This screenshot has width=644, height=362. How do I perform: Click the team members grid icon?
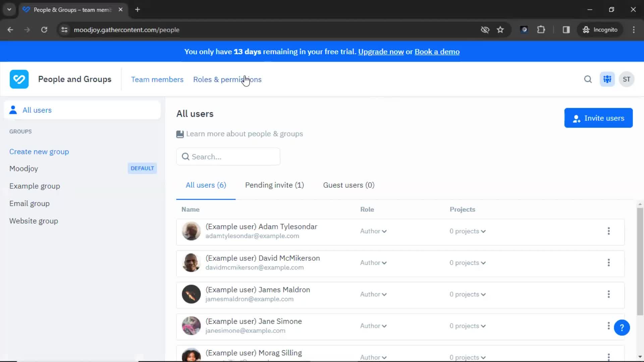coord(607,79)
